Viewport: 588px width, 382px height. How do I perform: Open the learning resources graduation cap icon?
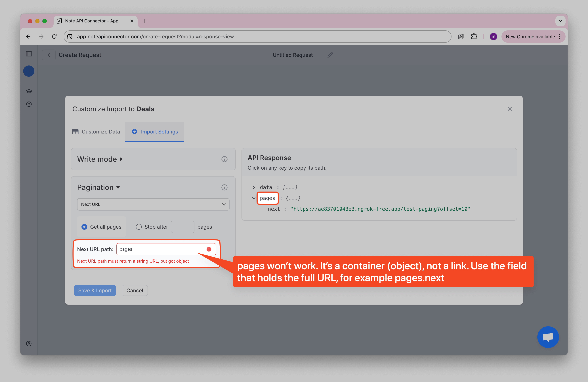point(29,91)
